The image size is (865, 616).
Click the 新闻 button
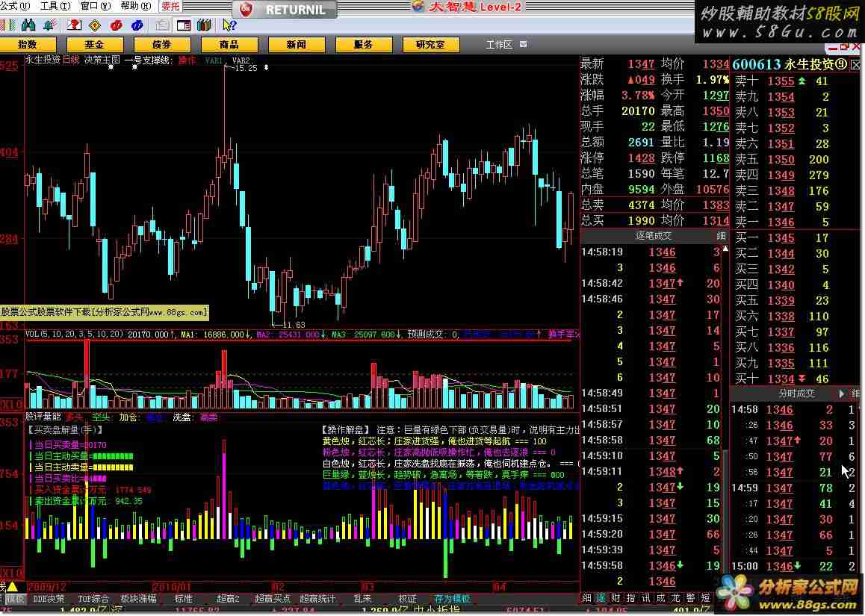297,45
